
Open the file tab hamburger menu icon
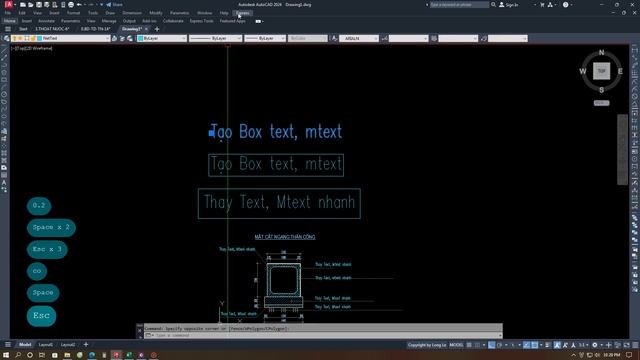click(8, 29)
